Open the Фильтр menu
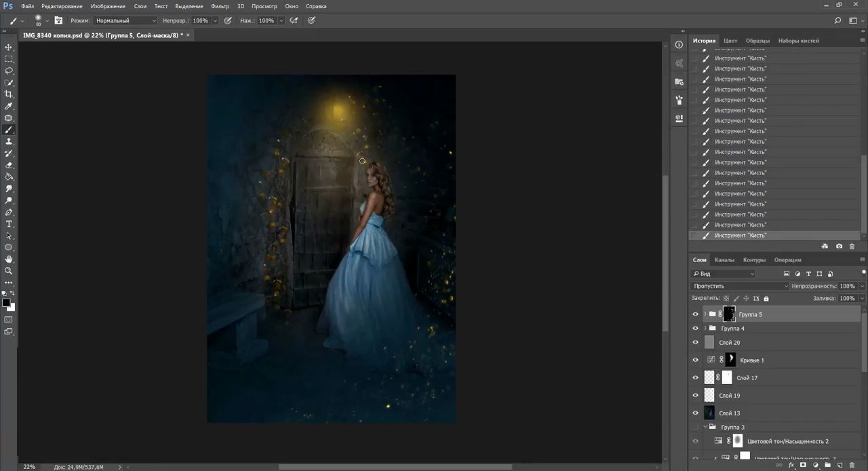The image size is (868, 471). click(220, 6)
